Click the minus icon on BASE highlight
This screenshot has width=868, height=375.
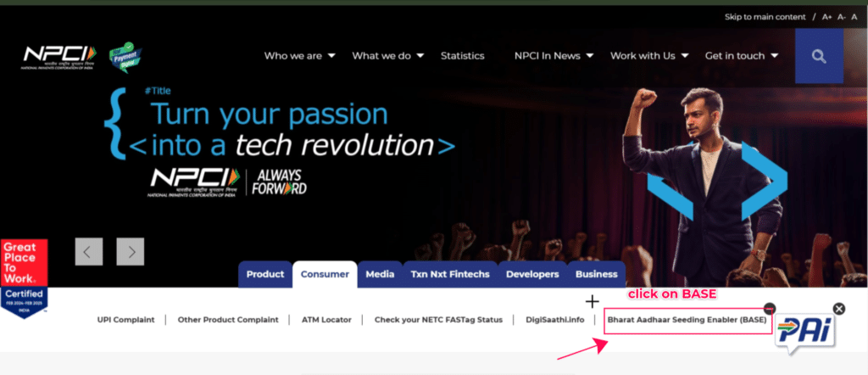click(769, 309)
